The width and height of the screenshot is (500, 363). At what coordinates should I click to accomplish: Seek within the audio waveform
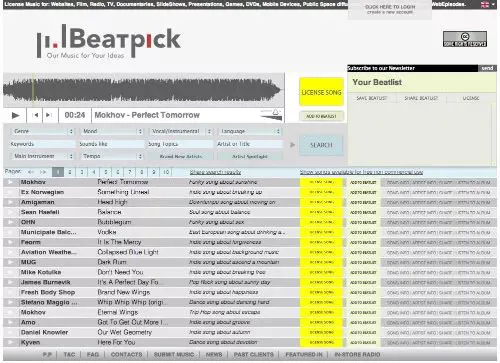[143, 89]
